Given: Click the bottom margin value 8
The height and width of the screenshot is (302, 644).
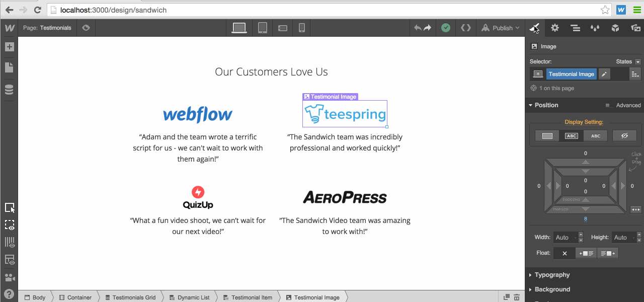Looking at the screenshot, I should [x=586, y=219].
